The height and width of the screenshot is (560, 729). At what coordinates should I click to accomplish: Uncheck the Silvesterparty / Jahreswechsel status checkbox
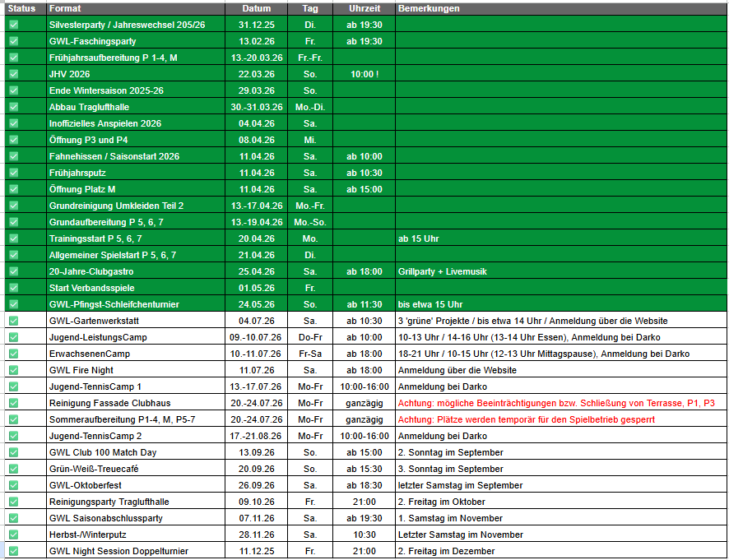[x=13, y=25]
